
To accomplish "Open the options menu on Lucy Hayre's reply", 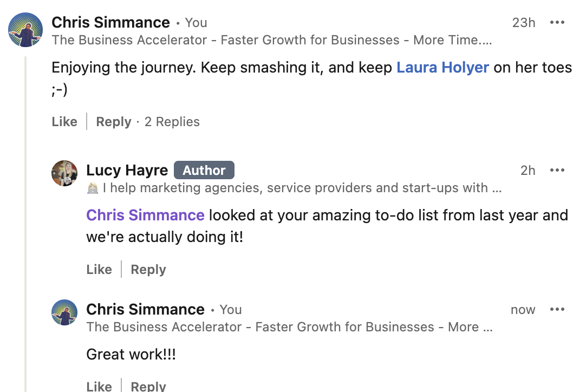I will click(x=557, y=171).
